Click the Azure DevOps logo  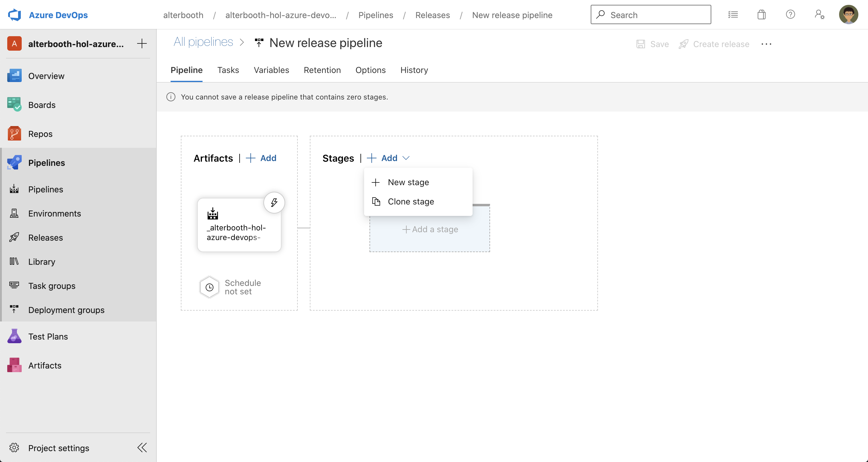click(15, 15)
